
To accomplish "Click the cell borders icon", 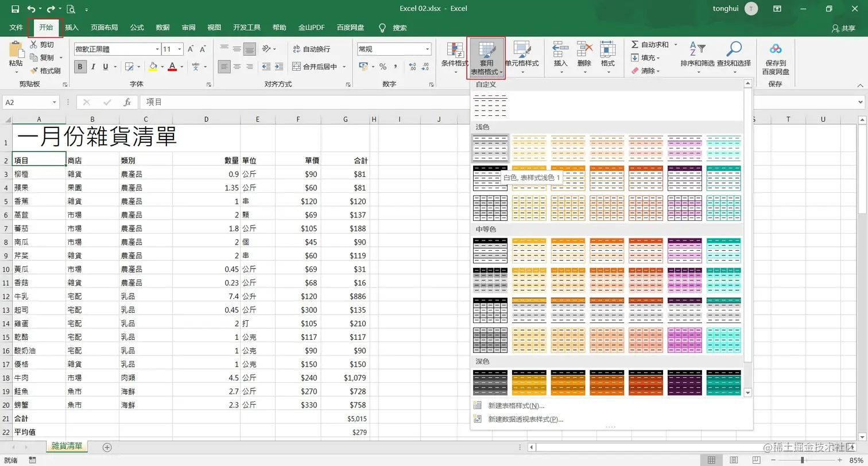I will tap(129, 67).
